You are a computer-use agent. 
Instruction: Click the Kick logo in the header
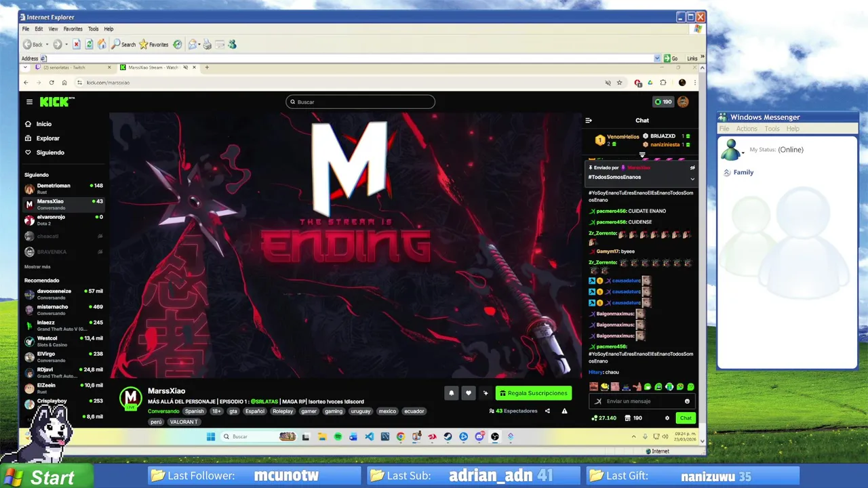(x=56, y=102)
